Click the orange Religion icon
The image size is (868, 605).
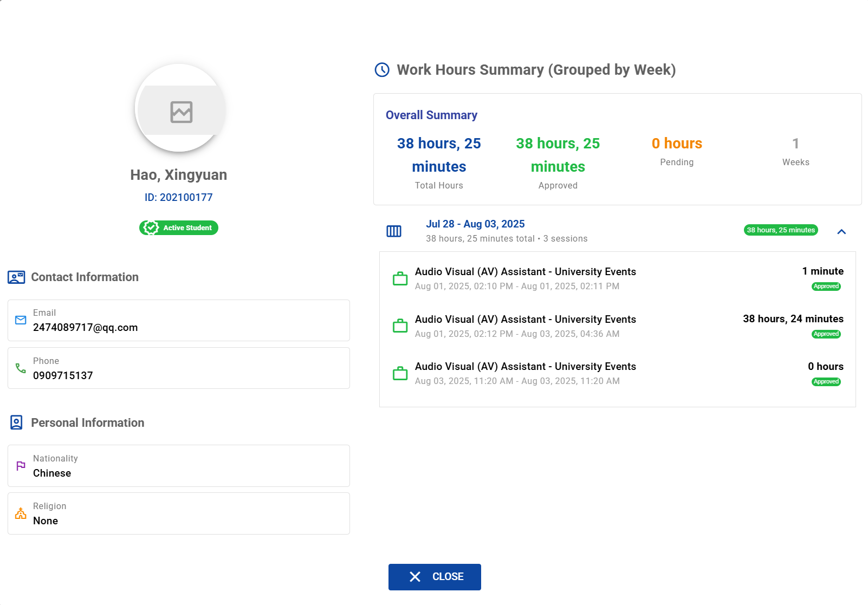pyautogui.click(x=21, y=513)
